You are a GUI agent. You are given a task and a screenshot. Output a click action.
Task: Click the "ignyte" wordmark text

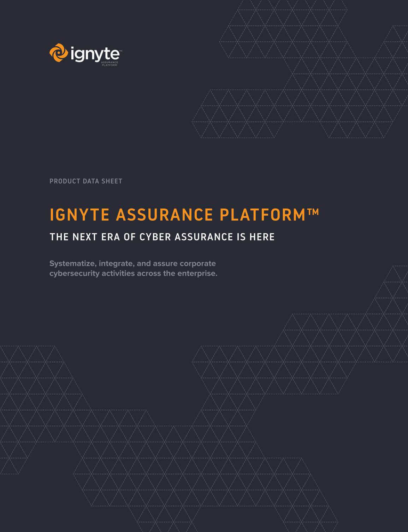coord(95,54)
